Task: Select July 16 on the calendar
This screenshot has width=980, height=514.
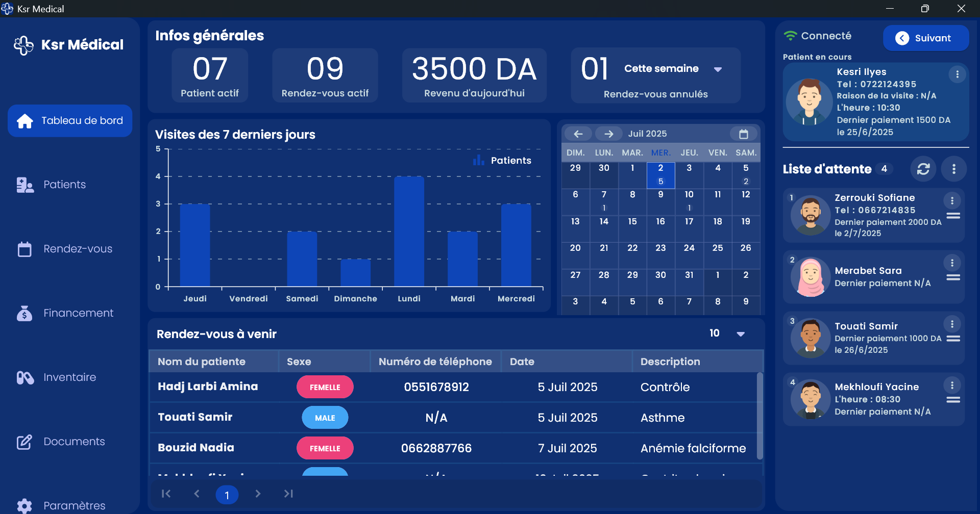Action: (x=660, y=221)
